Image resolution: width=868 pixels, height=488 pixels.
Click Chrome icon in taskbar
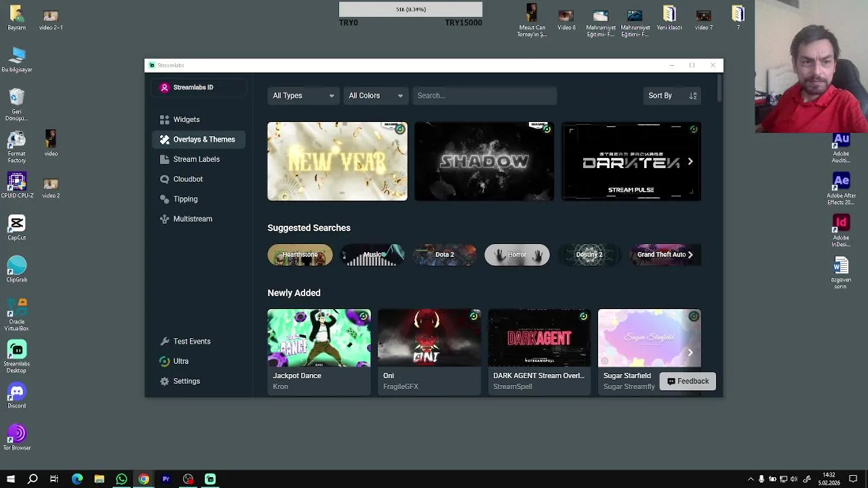144,479
